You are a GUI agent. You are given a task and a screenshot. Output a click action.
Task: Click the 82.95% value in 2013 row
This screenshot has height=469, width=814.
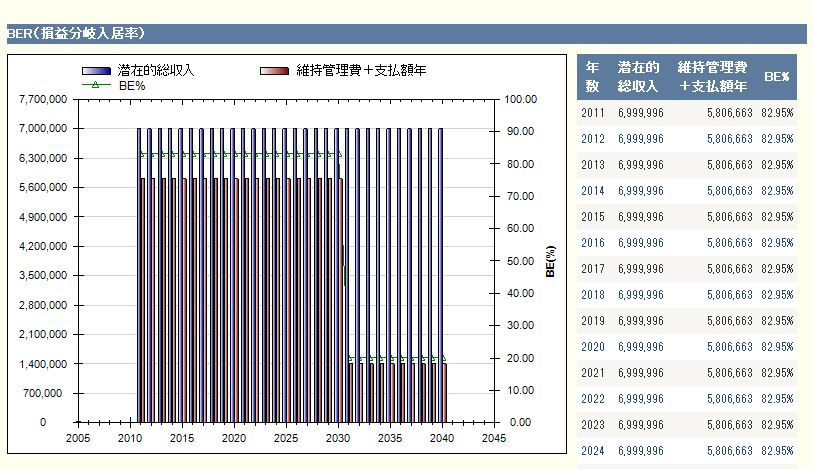click(777, 165)
